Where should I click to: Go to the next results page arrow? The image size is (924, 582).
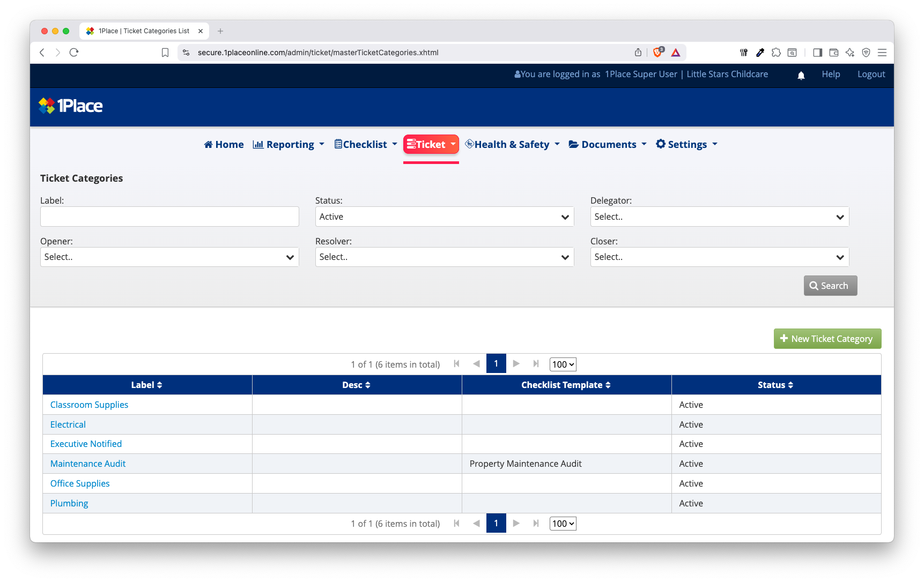coord(516,364)
